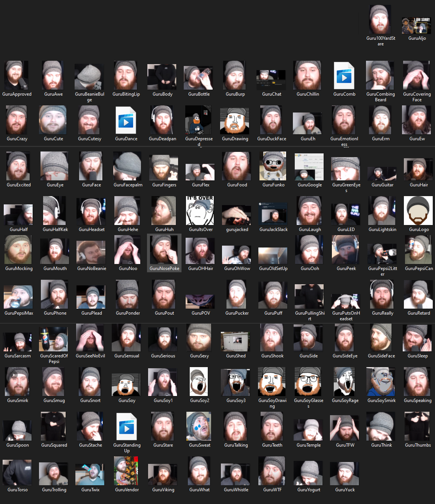Click the "GuruDuckFace" file name

[x=271, y=139]
